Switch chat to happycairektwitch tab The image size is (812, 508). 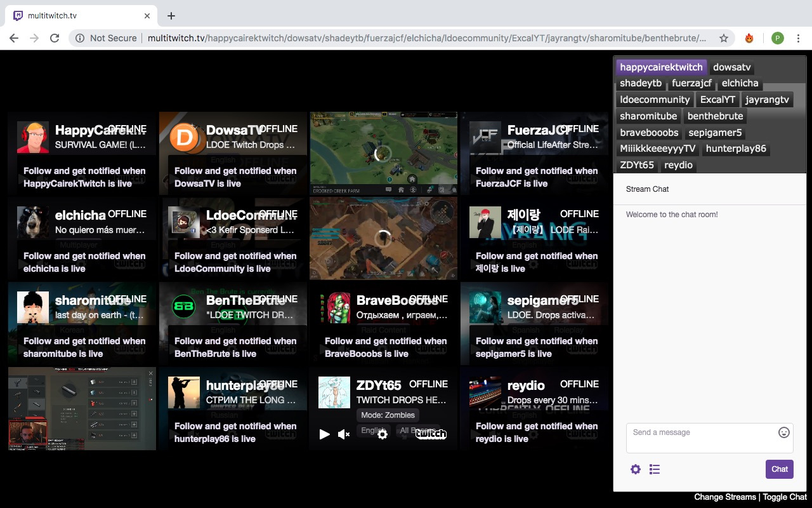click(662, 67)
